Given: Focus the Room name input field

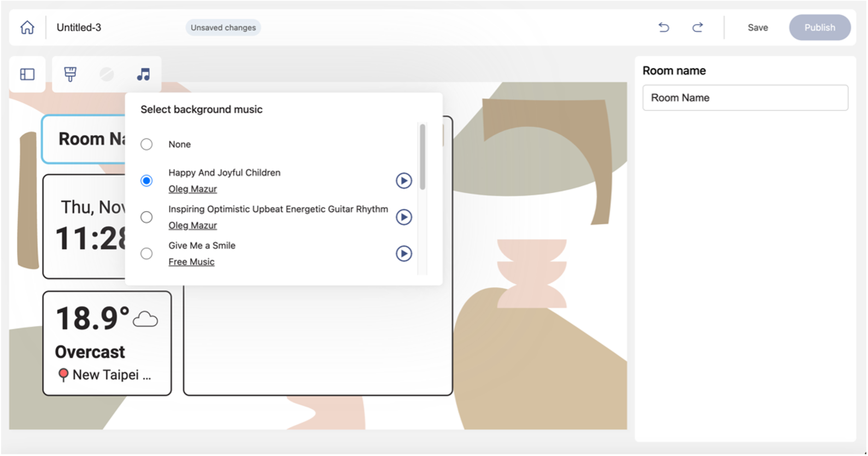Looking at the screenshot, I should tap(745, 98).
